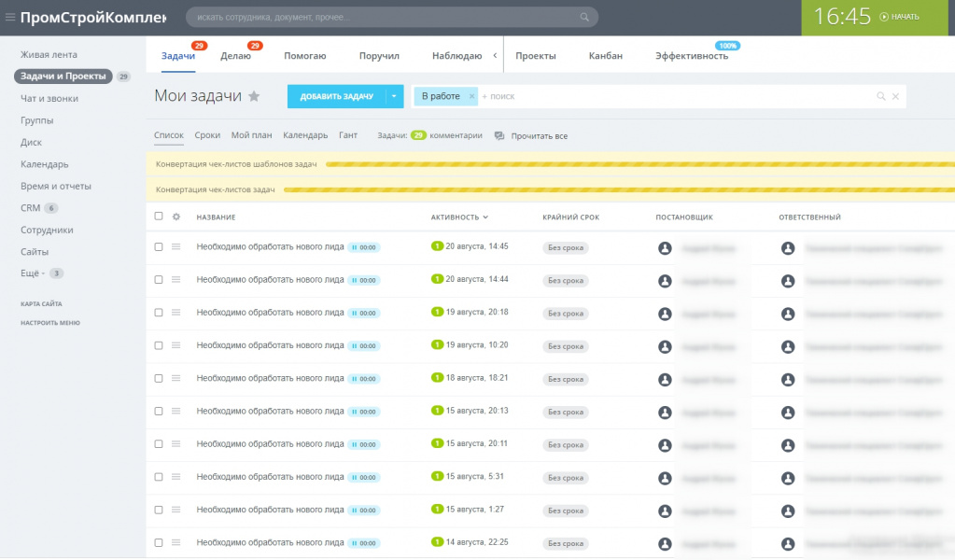This screenshot has width=955, height=560.
Task: Click the timer badge on 20 августа, 14:44 task
Action: (x=364, y=280)
